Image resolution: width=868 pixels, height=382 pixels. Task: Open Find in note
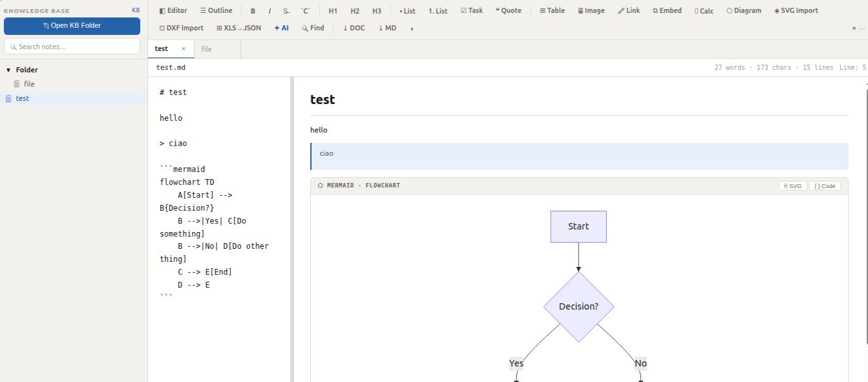pos(313,28)
